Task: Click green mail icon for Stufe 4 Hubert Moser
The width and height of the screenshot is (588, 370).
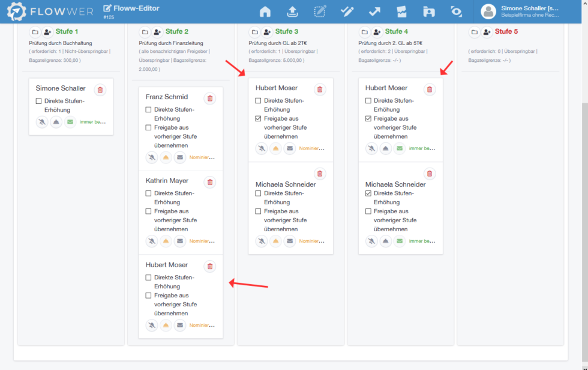Action: (x=400, y=148)
